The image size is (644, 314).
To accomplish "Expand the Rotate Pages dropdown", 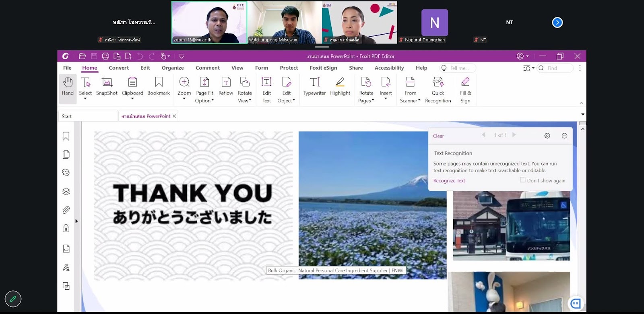I will (366, 90).
